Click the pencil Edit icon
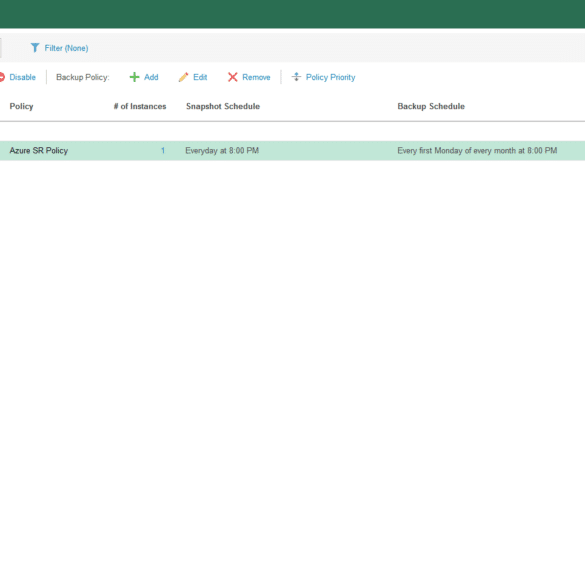Viewport: 585px width, 585px height. coord(184,77)
